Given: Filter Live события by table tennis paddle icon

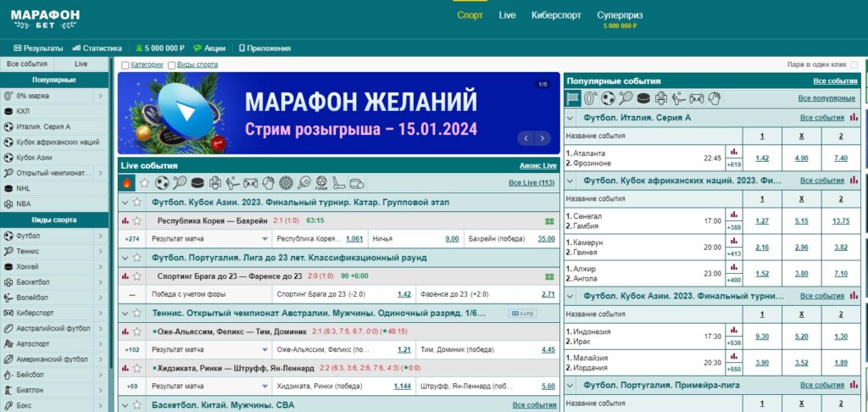Looking at the screenshot, I should pyautogui.click(x=304, y=183).
